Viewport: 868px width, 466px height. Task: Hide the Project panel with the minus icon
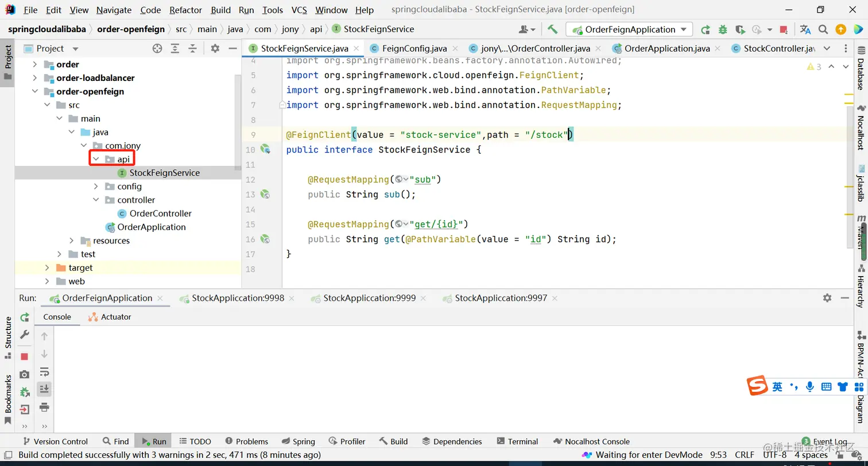tap(232, 48)
